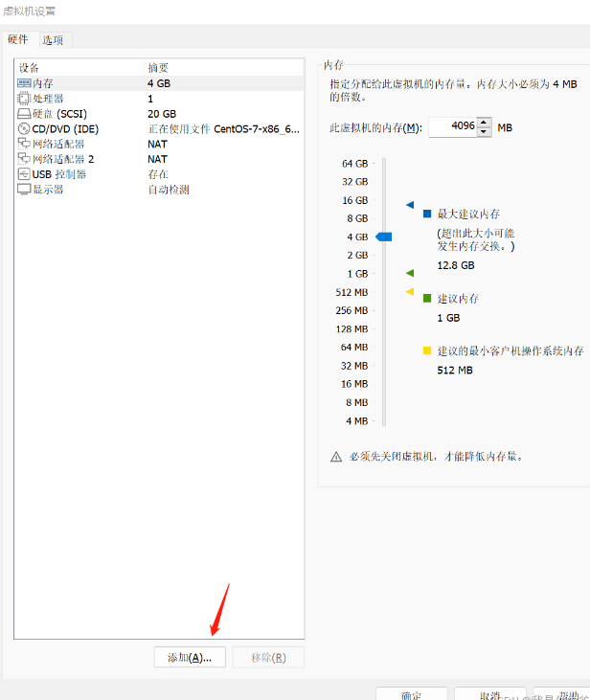This screenshot has height=700, width=590.
Task: Click the CD/DVD (IDE) disc icon
Action: (24, 129)
